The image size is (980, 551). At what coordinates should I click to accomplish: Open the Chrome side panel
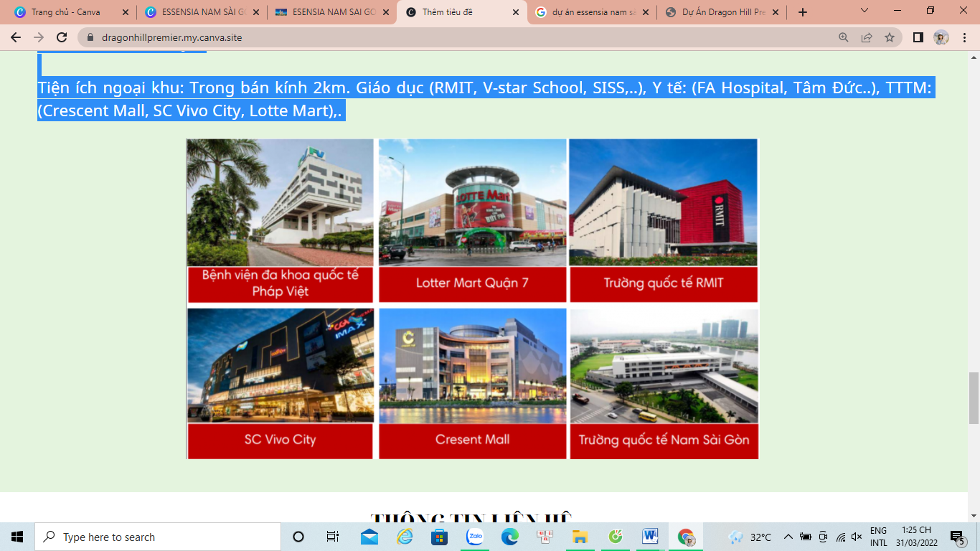point(918,37)
